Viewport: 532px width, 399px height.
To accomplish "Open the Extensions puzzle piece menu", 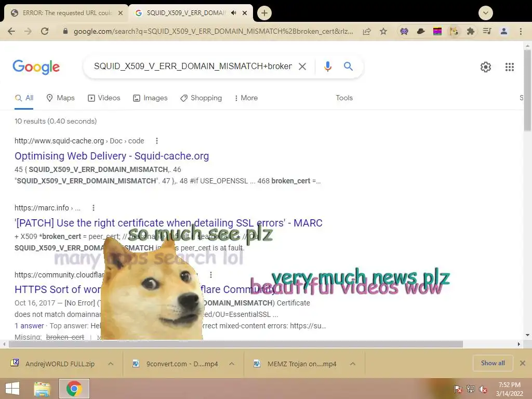I will 471,32.
